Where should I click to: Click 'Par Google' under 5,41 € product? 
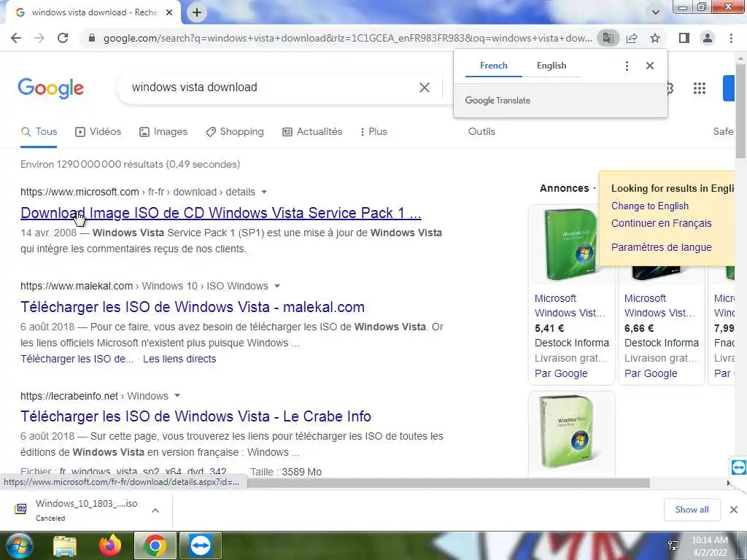tap(561, 374)
